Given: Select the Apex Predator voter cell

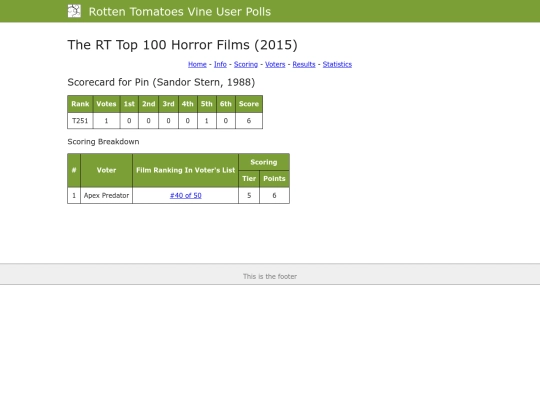Looking at the screenshot, I should 106,196.
